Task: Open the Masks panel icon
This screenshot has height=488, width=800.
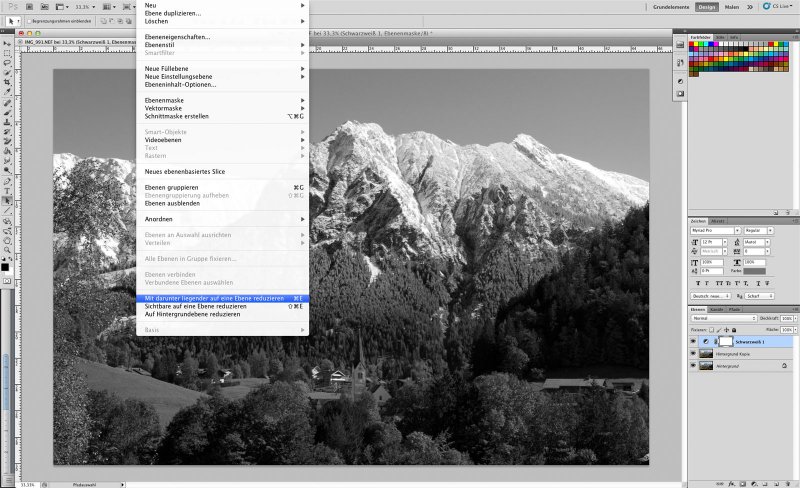Action: [x=680, y=93]
